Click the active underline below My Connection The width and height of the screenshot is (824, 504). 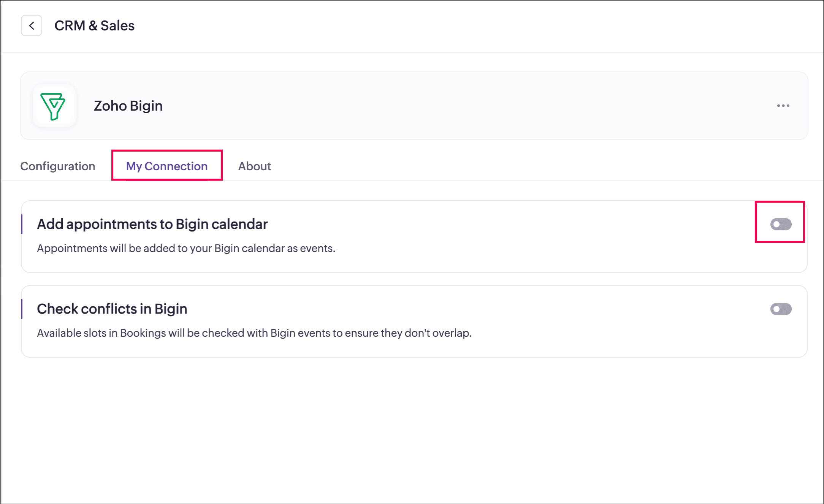coord(166,180)
